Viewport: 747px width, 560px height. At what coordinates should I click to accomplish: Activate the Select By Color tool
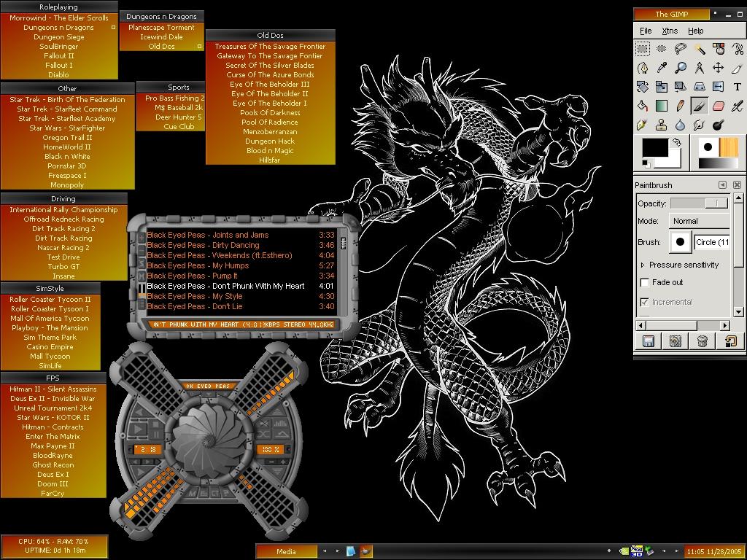point(719,49)
